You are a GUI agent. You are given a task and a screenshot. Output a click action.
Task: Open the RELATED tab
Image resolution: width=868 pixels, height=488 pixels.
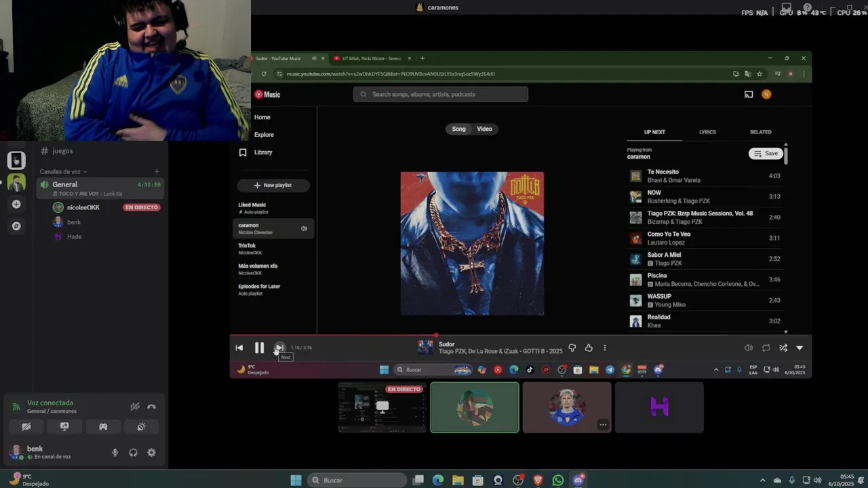[x=760, y=132]
